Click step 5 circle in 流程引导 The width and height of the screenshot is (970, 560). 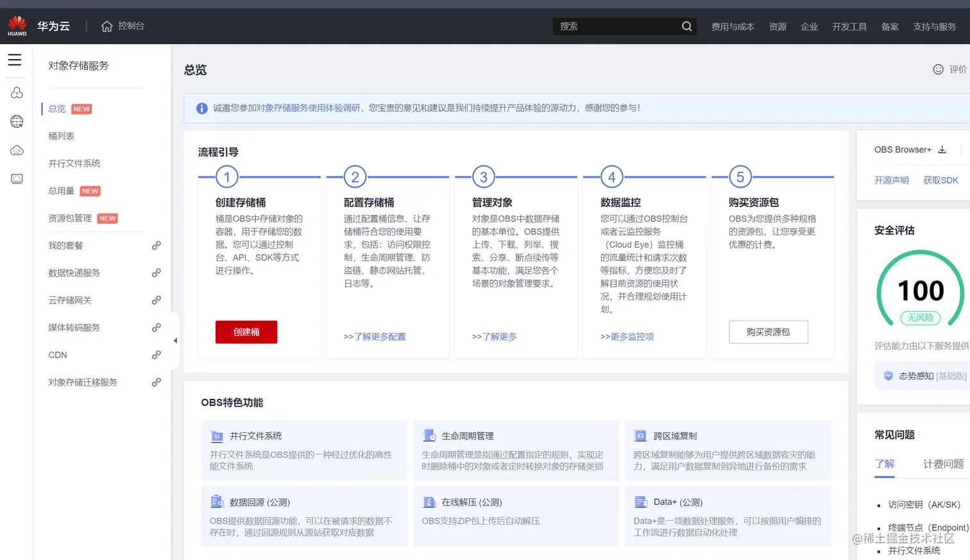click(x=740, y=177)
